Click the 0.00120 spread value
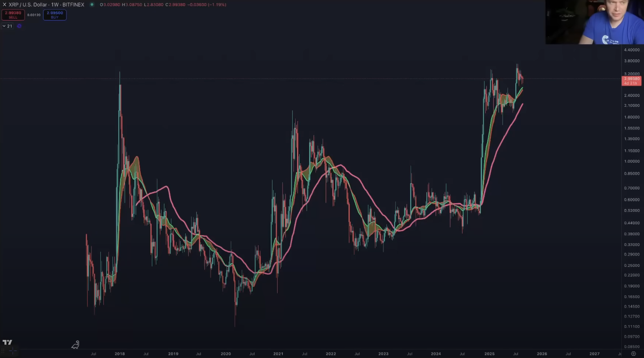Viewport: 644px width, 358px height. (x=34, y=15)
